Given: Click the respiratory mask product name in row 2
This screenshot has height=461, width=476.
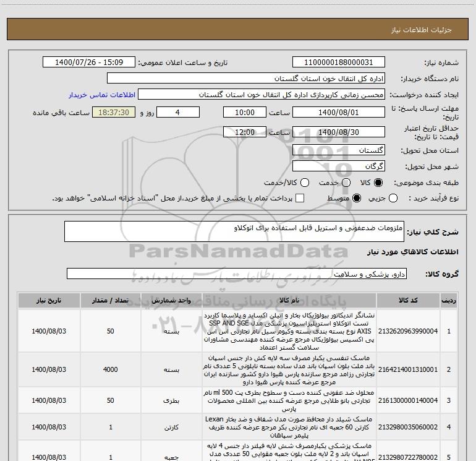Looking at the screenshot, I should pos(289,370).
